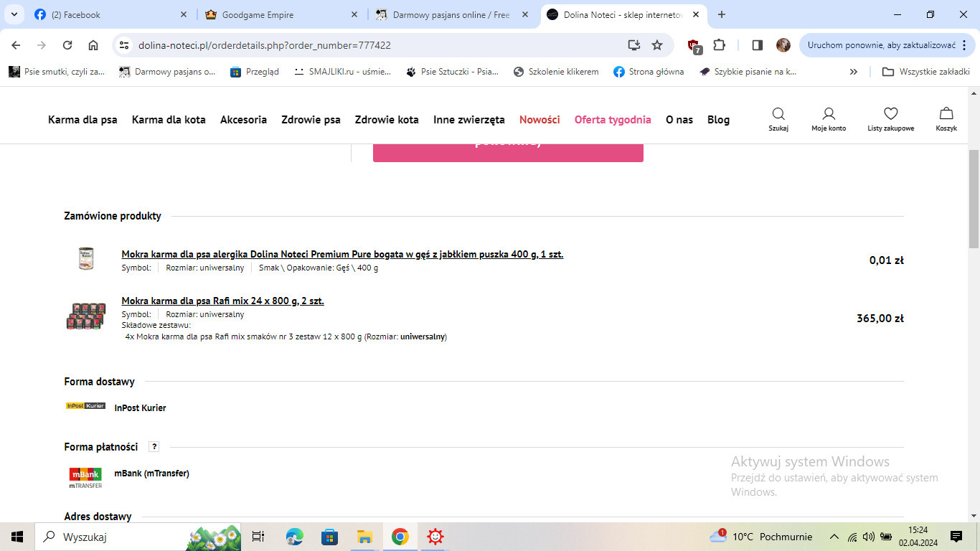The width and height of the screenshot is (980, 551).
Task: Open the Oferta tygodnia menu item
Action: 612,120
